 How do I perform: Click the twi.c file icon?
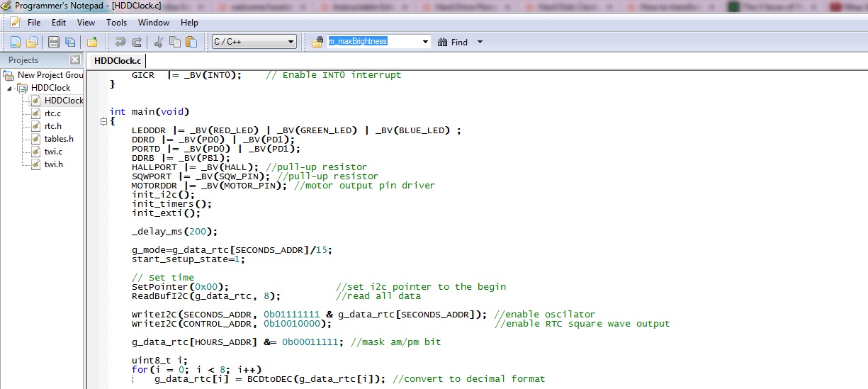coord(35,151)
